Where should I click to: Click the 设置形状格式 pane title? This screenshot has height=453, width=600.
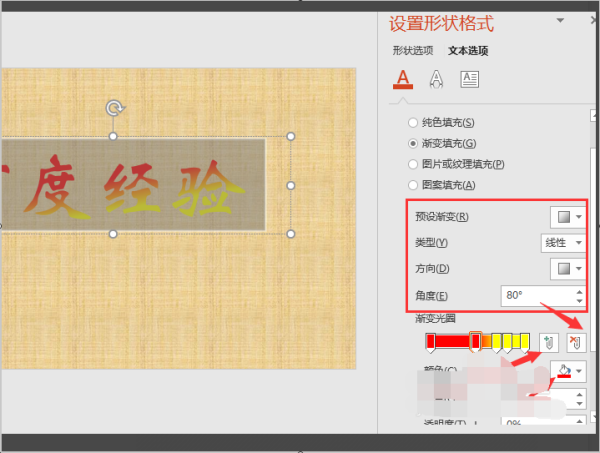coord(441,23)
